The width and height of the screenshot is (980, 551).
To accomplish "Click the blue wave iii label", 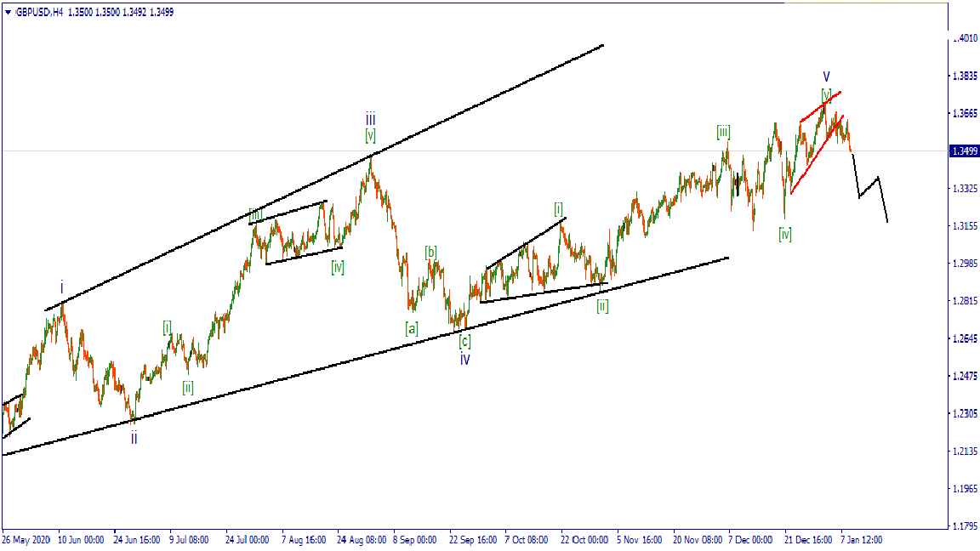I will 371,119.
